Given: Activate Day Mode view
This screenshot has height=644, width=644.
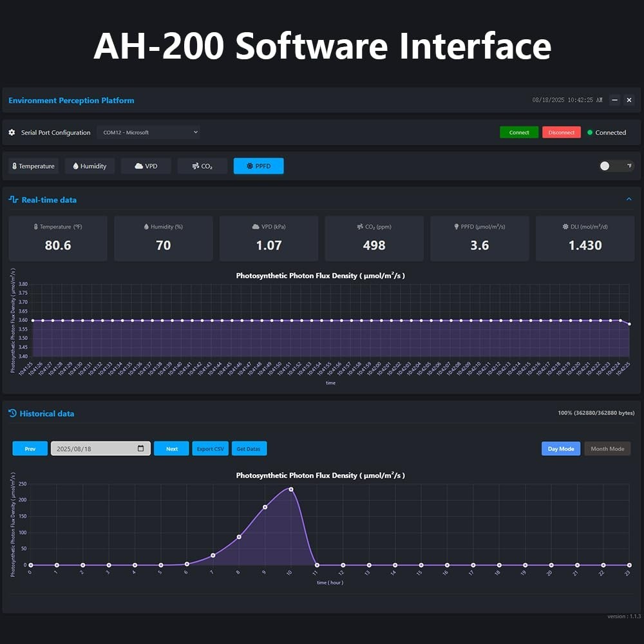Looking at the screenshot, I should [560, 448].
